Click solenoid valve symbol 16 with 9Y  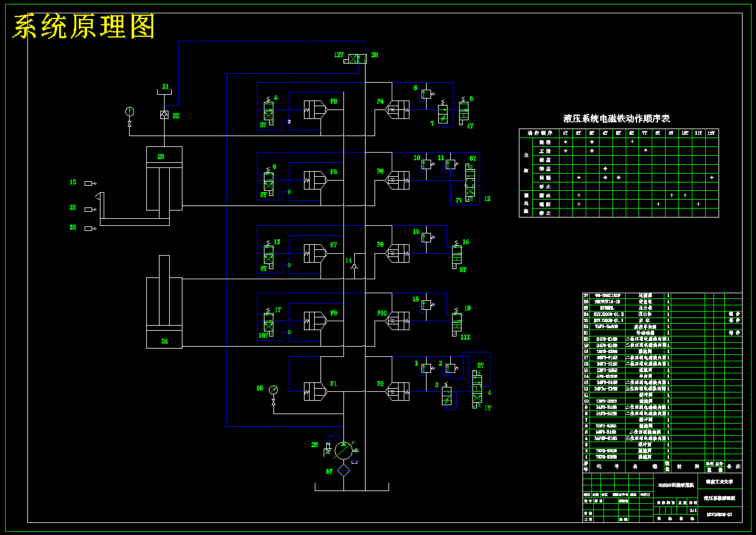(x=457, y=254)
